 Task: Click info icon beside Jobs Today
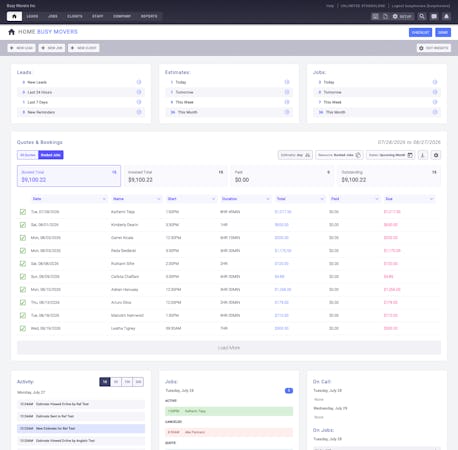[435, 82]
